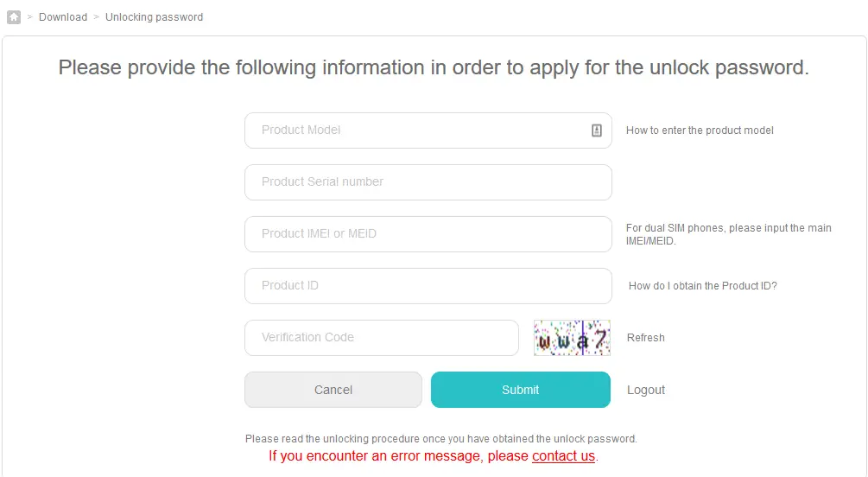Screen dimensions: 868x477
Task: Click the captcha verification image
Action: pos(572,337)
